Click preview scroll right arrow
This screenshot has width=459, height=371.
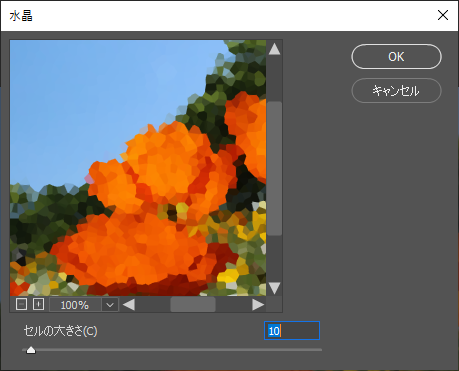[258, 305]
